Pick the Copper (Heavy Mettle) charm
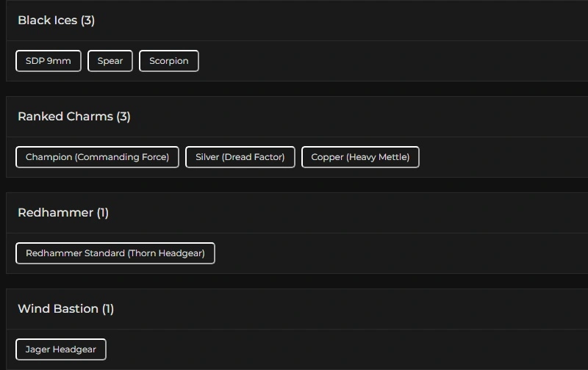Viewport: 588px width, 370px height. click(x=360, y=157)
